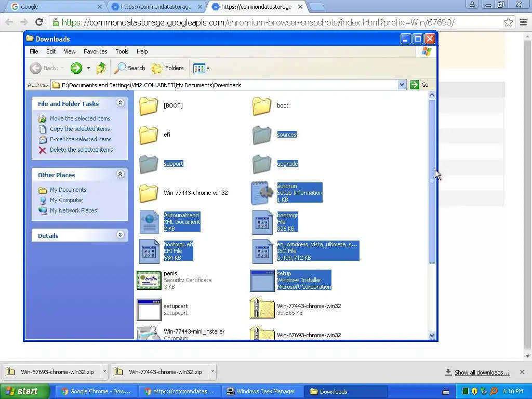
Task: Expand the Address bar dropdown
Action: click(x=402, y=85)
